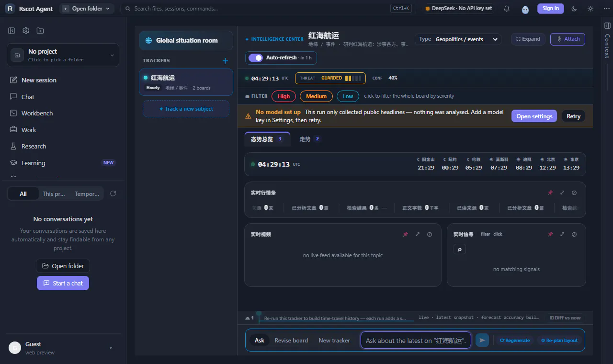Filter the board by Low severity
613x364 pixels.
pyautogui.click(x=348, y=96)
